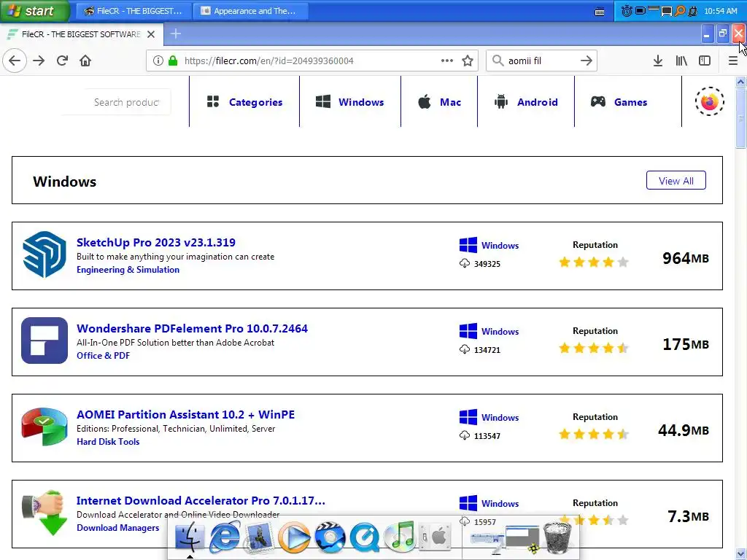The width and height of the screenshot is (747, 560).
Task: Submit the 'aomii fil' search with the arrow
Action: 587,61
